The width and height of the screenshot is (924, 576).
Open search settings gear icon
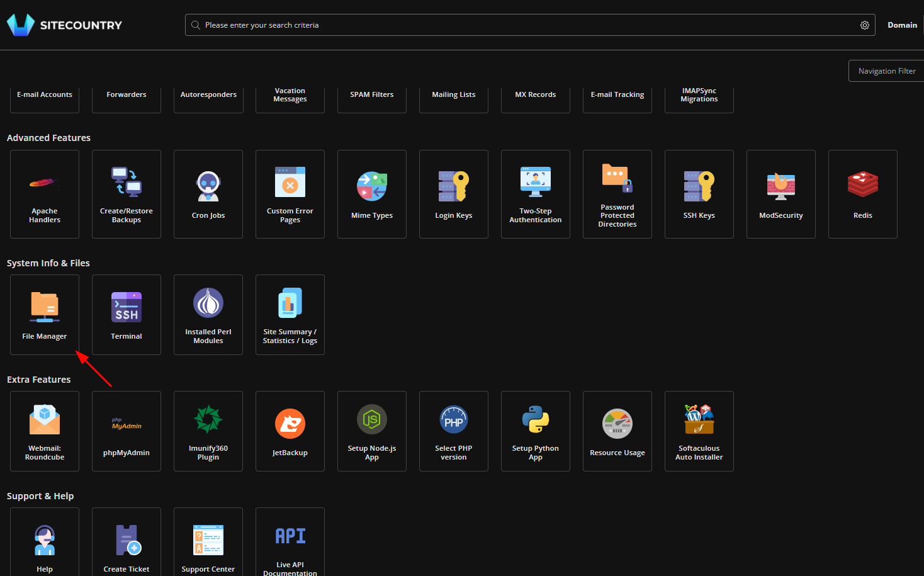(865, 25)
